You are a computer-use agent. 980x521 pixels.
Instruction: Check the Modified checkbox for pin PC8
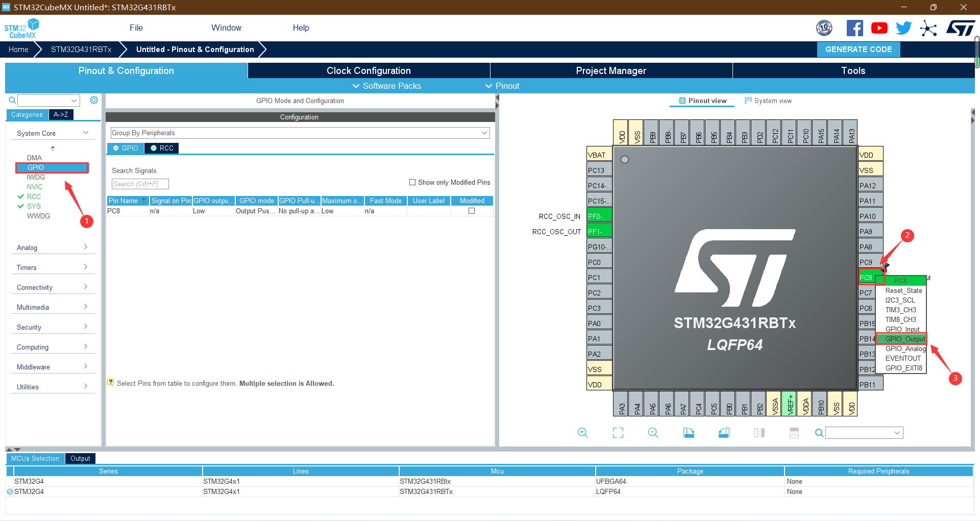(471, 211)
